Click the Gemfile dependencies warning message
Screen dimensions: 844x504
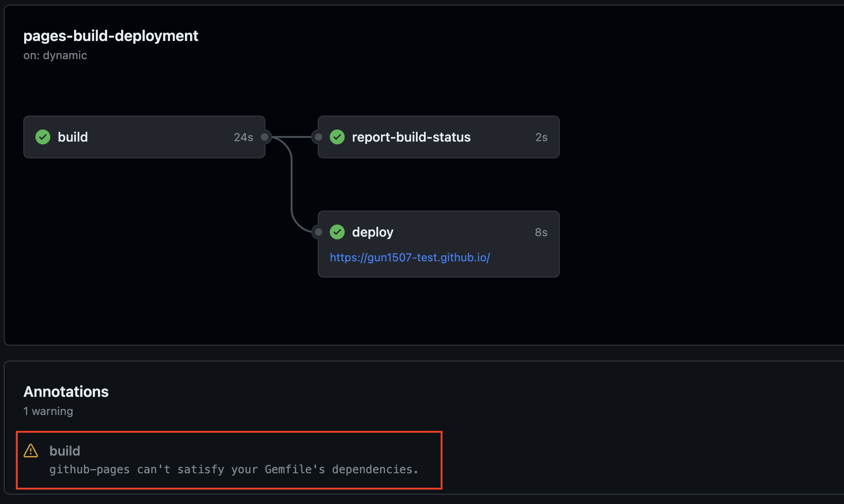click(x=234, y=470)
